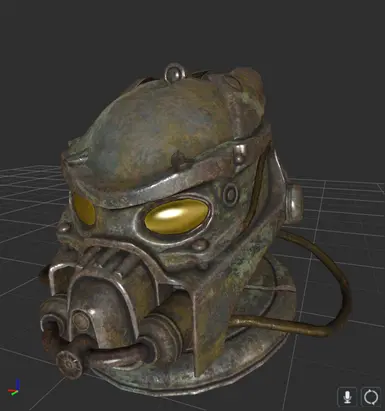This screenshot has height=411, width=385.
Task: Click the green axis of the gizmo
Action: pos(14,393)
